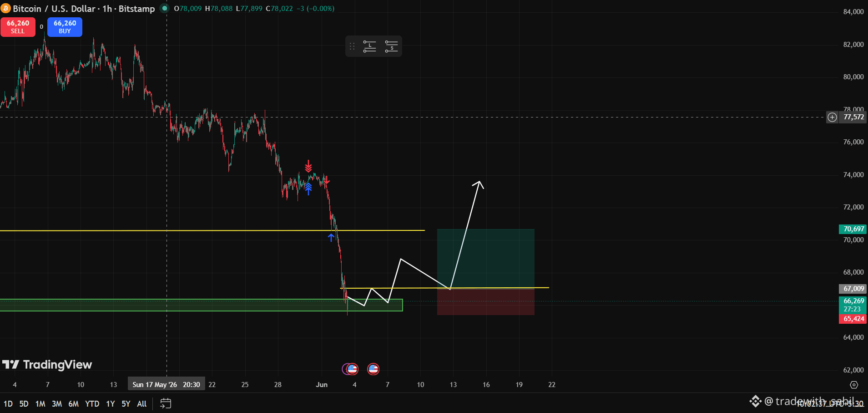Click the second US flag economic event
This screenshot has height=413, width=868.
pos(373,369)
